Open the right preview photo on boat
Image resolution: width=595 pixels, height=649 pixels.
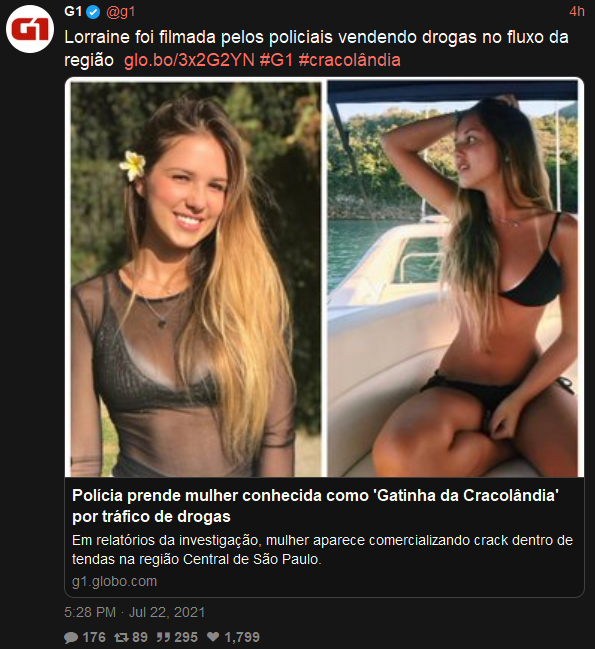[453, 279]
